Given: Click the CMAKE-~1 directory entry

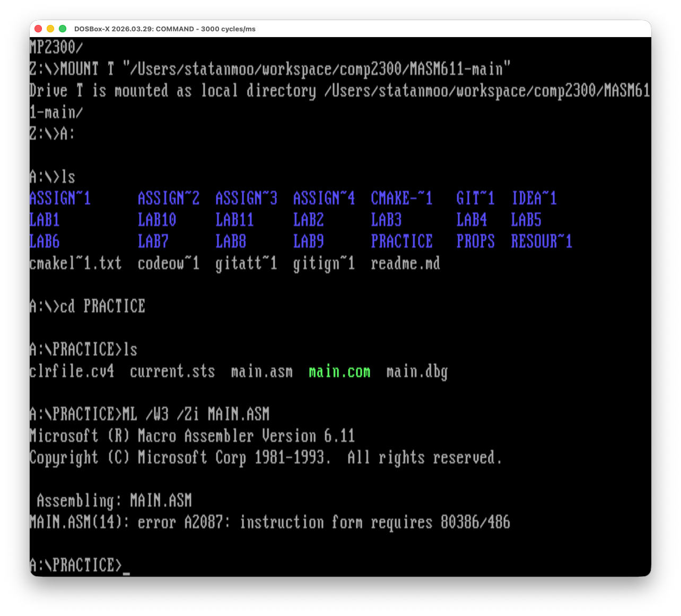Looking at the screenshot, I should click(x=402, y=198).
